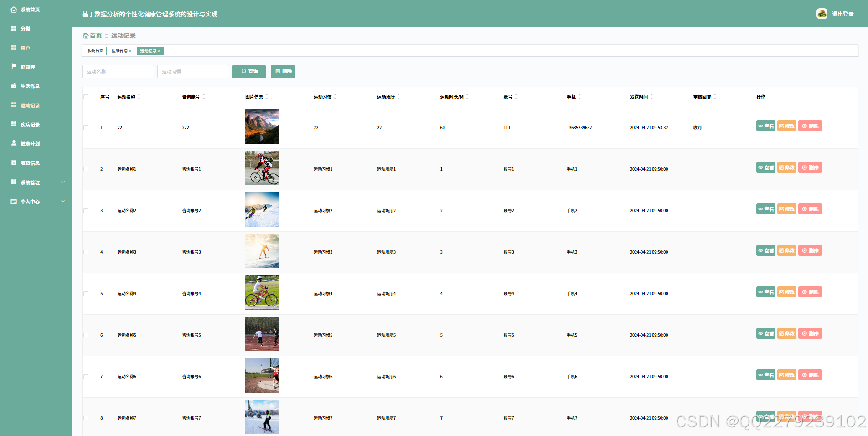Open the skiing thumbnail in row 运动名称2
Image resolution: width=868 pixels, height=436 pixels.
(262, 209)
